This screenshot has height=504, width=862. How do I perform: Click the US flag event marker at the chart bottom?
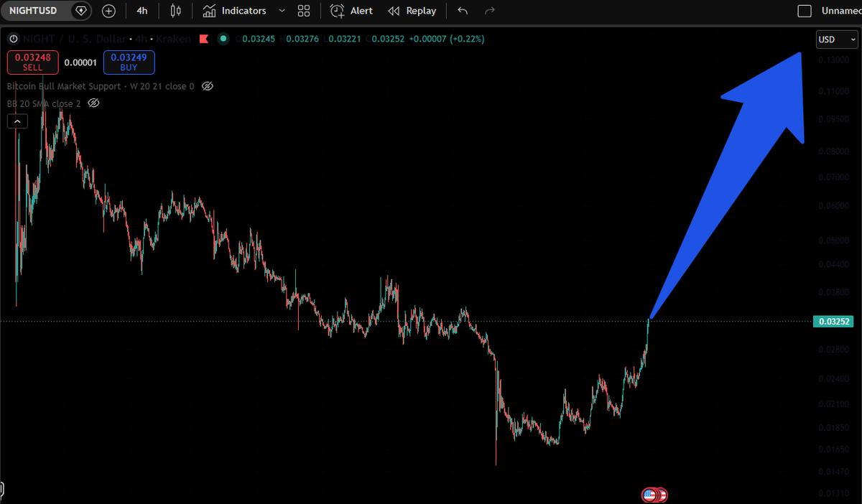649,495
